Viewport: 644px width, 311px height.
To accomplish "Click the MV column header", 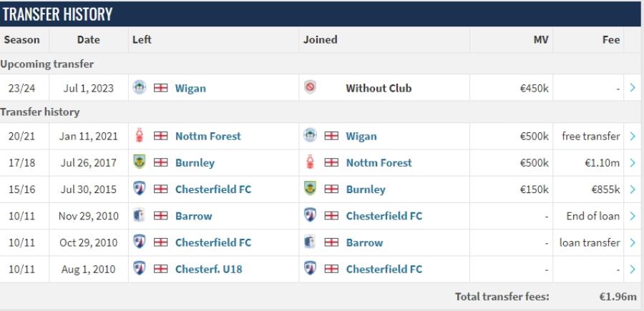I will tap(541, 40).
